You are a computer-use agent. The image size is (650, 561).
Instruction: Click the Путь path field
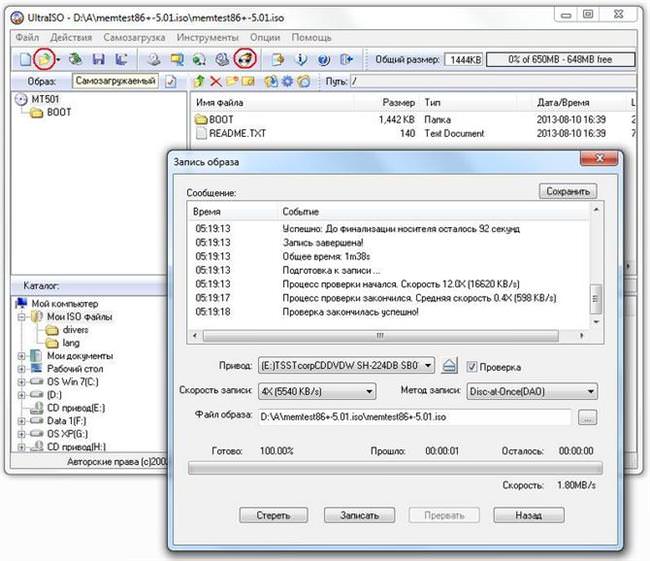[x=493, y=81]
